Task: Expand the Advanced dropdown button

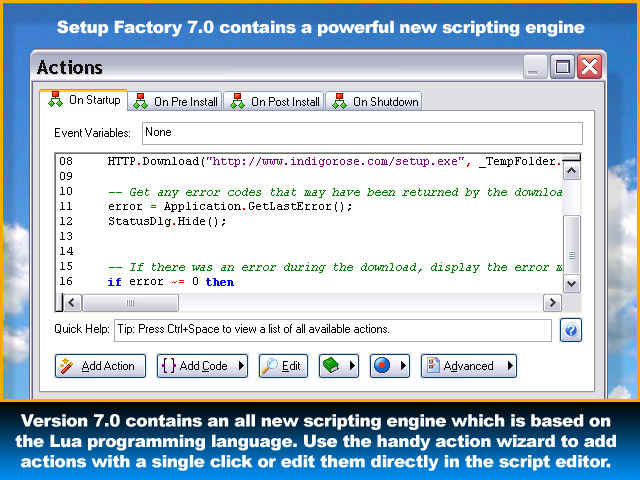Action: pyautogui.click(x=469, y=366)
